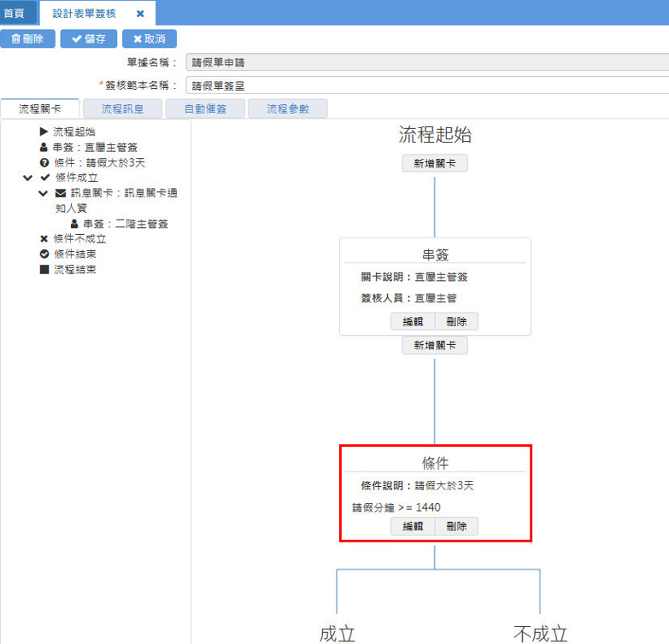The height and width of the screenshot is (644, 669).
Task: Click 新增關卡 under 流程起始
Action: [x=435, y=163]
